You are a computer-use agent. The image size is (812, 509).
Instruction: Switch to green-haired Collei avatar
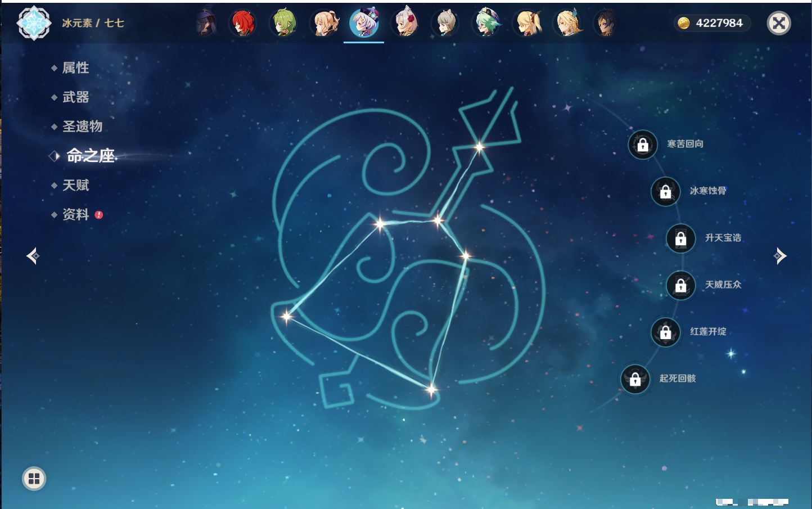tap(284, 24)
